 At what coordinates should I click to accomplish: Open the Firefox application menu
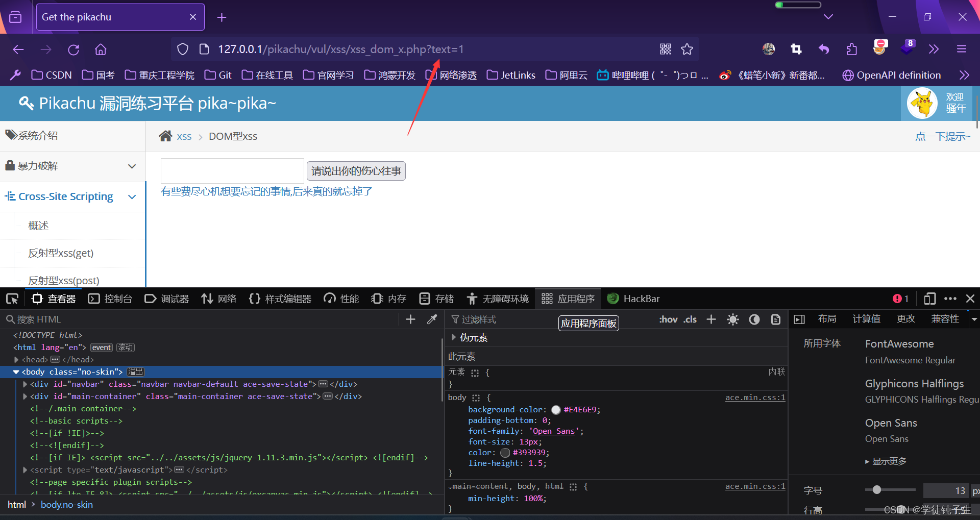click(x=962, y=49)
